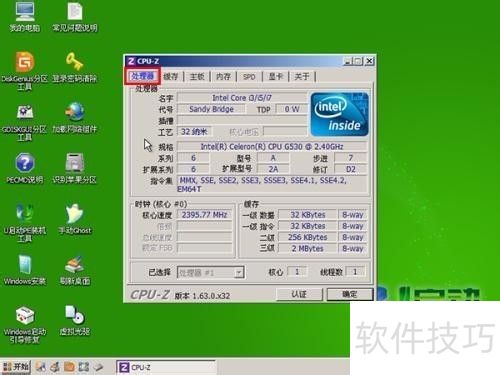Click the Intel inside logo in CPU-Z
This screenshot has width=500, height=375.
pyautogui.click(x=340, y=114)
